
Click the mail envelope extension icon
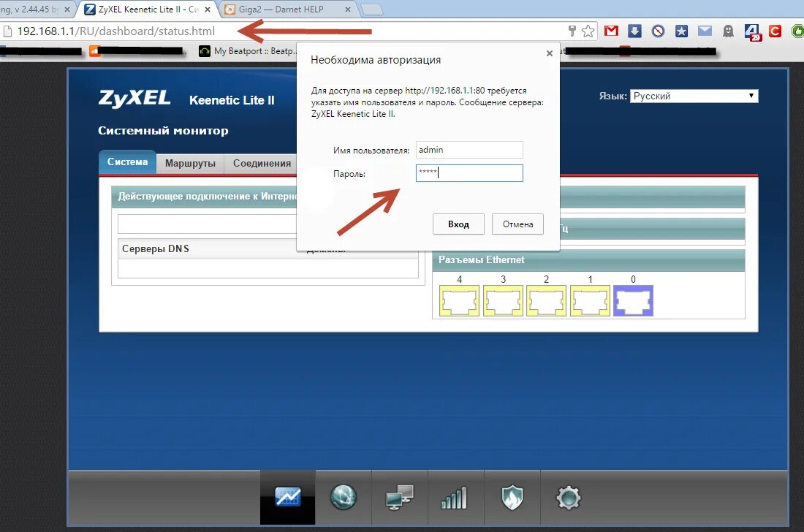tap(705, 31)
